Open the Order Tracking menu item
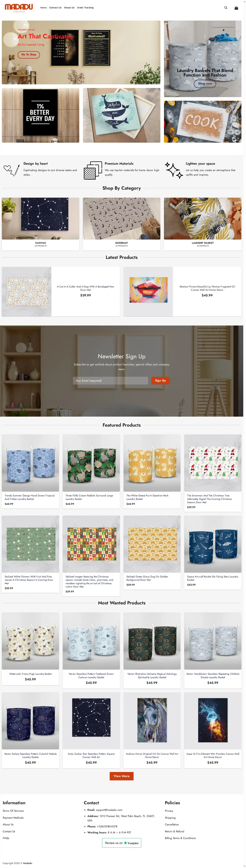 point(85,8)
